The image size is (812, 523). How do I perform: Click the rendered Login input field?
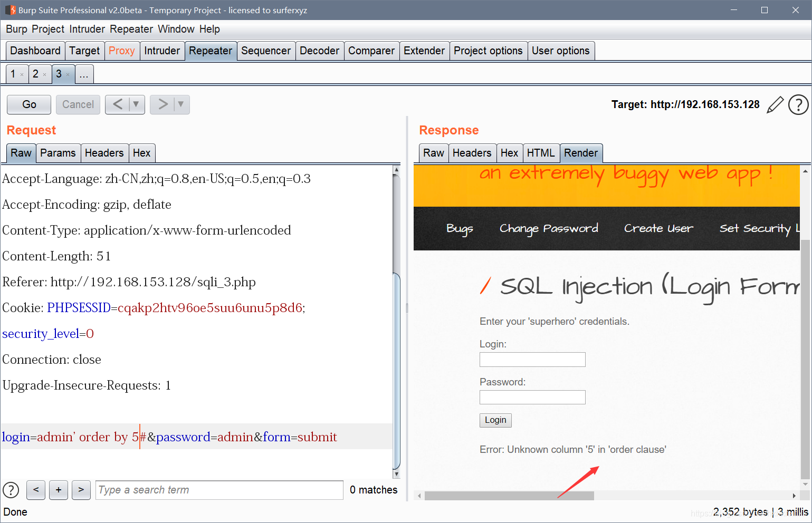click(532, 360)
